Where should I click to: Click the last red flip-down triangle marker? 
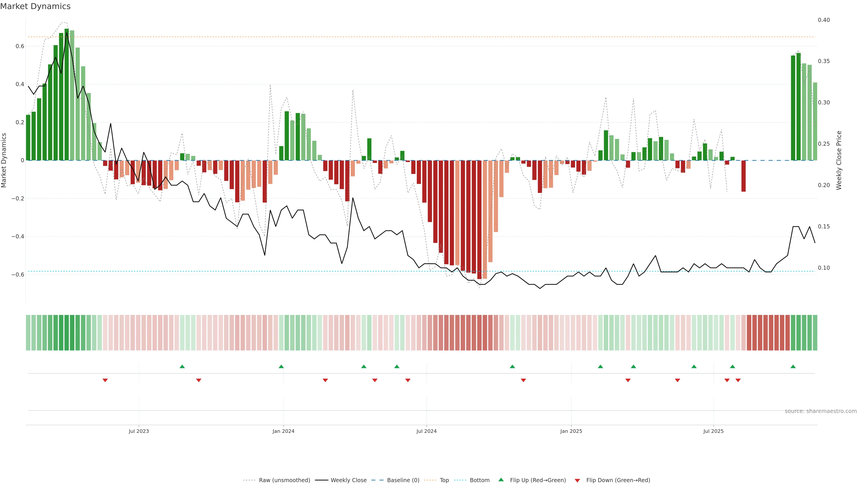pyautogui.click(x=738, y=380)
